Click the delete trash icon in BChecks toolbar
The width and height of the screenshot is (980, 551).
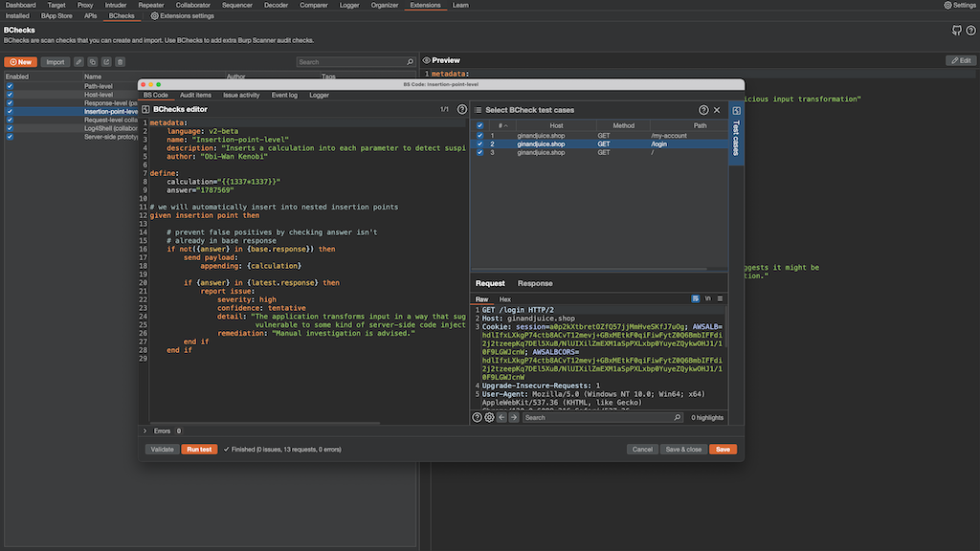(120, 62)
